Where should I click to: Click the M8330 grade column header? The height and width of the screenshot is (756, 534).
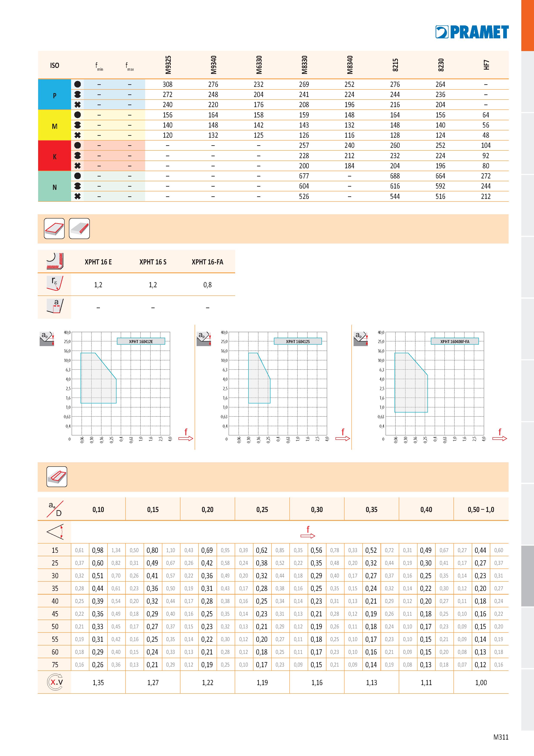click(x=304, y=65)
